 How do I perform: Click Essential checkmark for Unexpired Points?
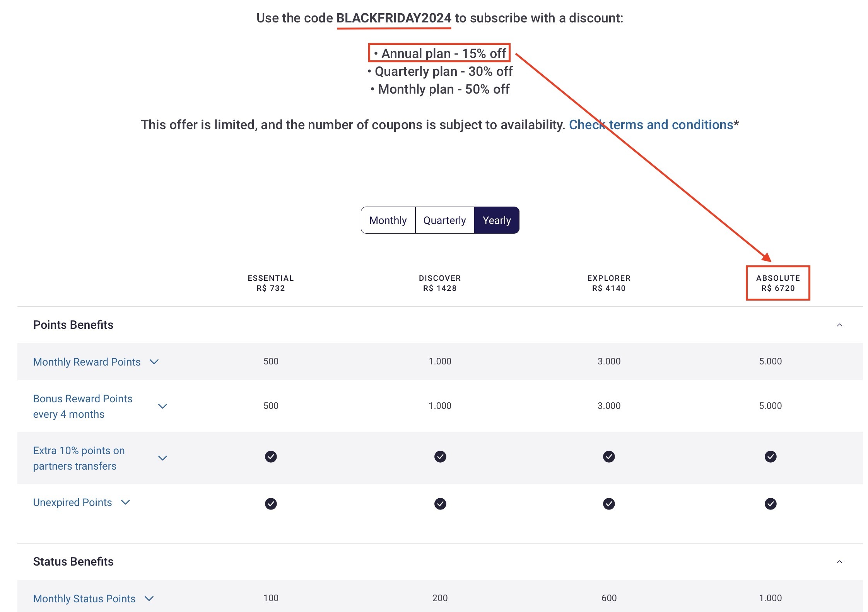click(271, 504)
